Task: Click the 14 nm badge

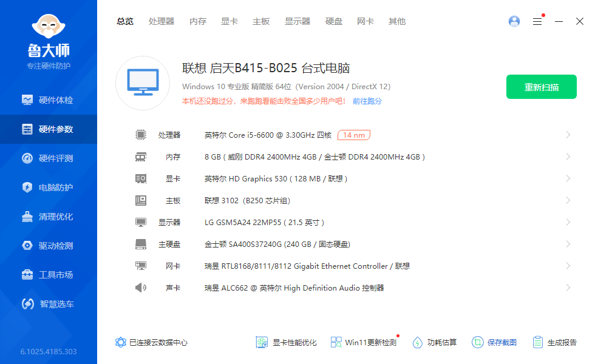Action: [353, 135]
